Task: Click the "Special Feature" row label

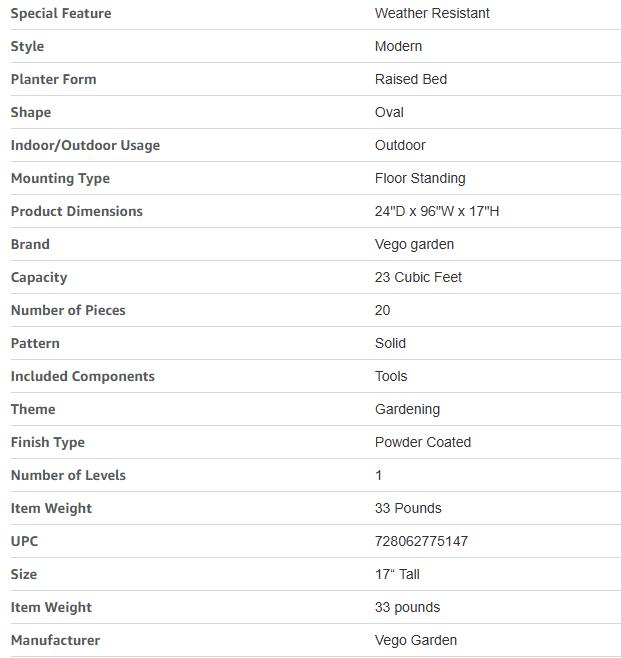Action: [x=61, y=13]
